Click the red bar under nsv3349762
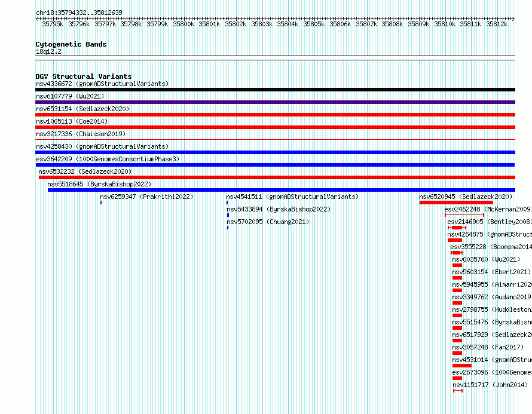Screen dimensions: 532x414 457,303
